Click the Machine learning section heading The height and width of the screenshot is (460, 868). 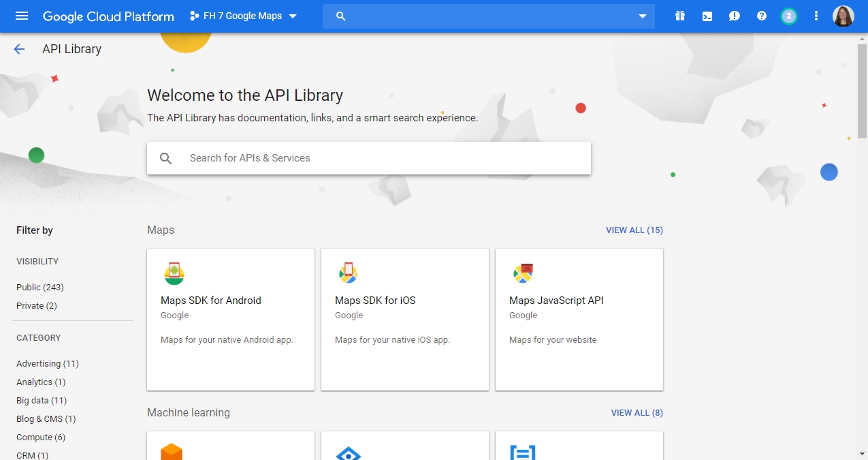click(189, 413)
